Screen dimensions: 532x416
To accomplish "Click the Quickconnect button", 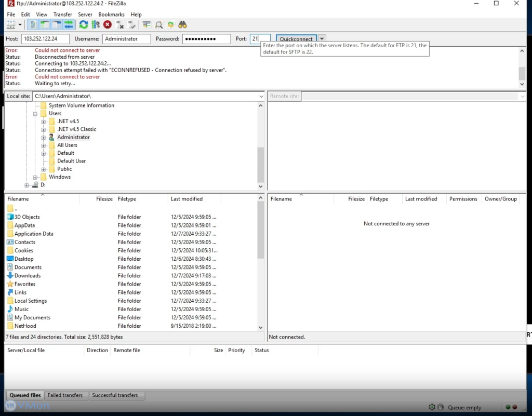I will (296, 38).
